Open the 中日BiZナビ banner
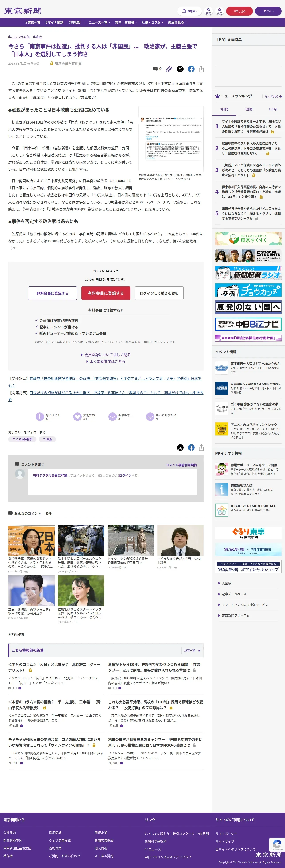Screen dimensions: 285x868 (248, 324)
